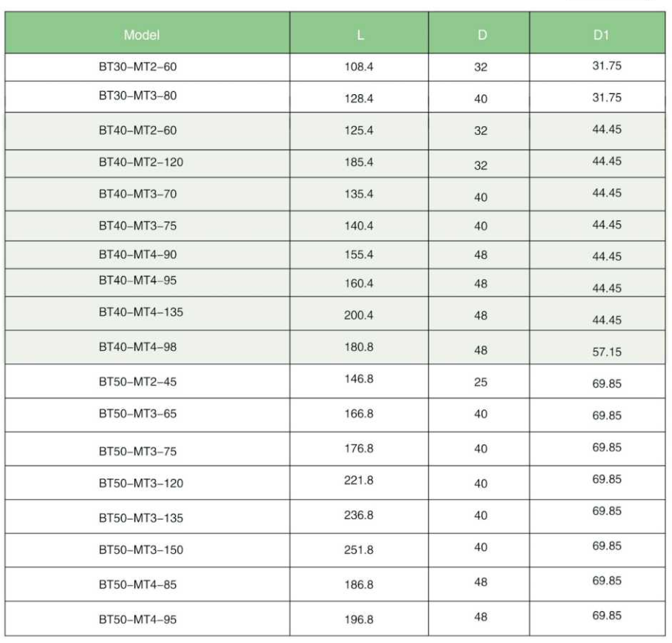Click the L value 108.4

[359, 67]
